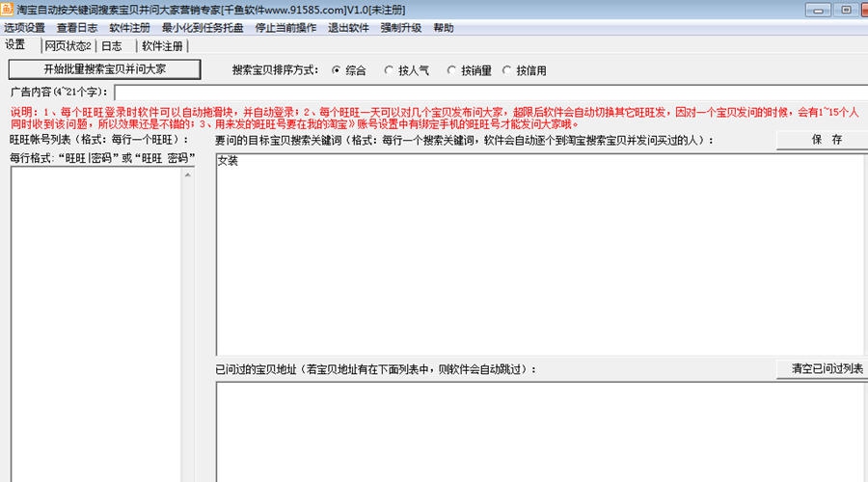Open the 软件注册 menu item
The width and height of the screenshot is (868, 482).
(x=129, y=28)
